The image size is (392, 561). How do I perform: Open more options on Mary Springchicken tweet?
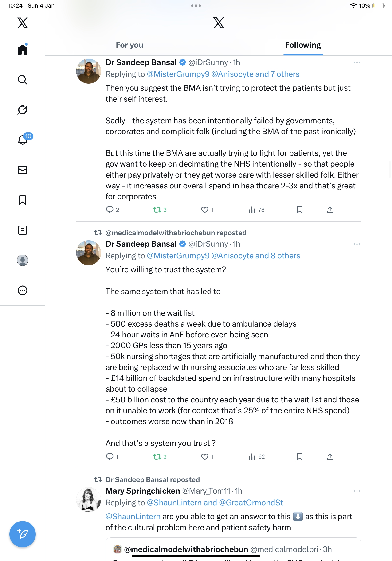(357, 491)
